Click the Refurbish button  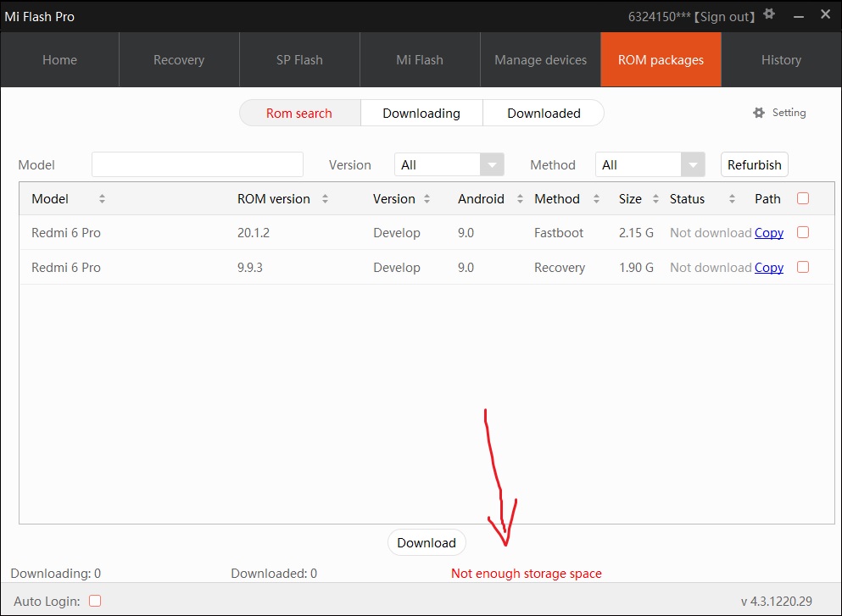(754, 165)
